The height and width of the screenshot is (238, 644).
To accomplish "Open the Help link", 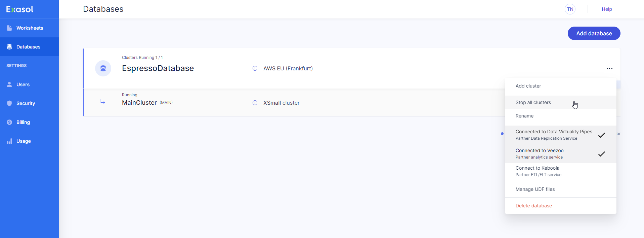I will (x=607, y=9).
